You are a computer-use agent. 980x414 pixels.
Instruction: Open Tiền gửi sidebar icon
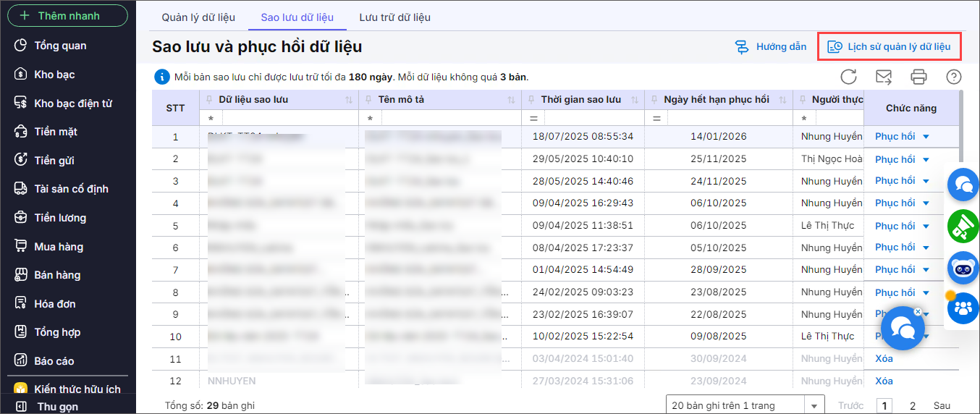click(x=21, y=161)
